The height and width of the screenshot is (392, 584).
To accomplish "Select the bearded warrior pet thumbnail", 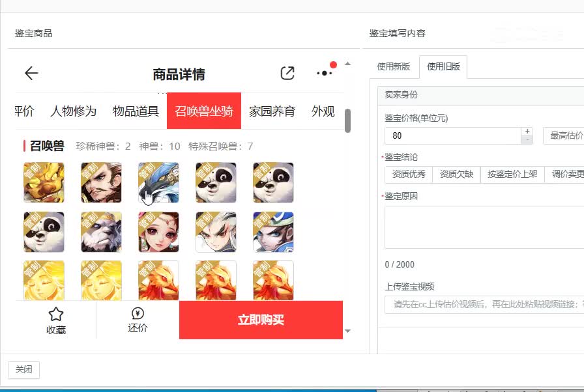I will click(x=101, y=182).
